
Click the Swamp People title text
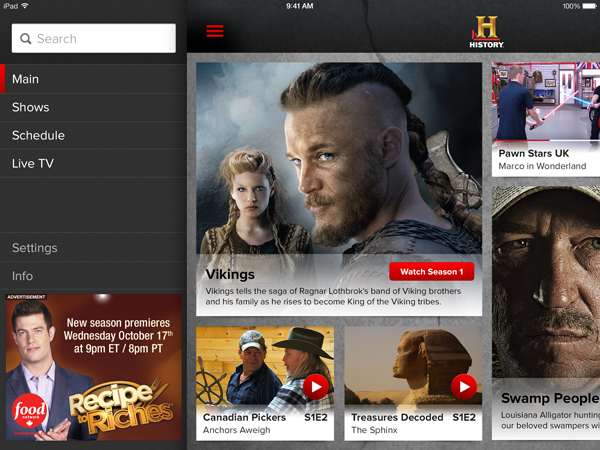pyautogui.click(x=550, y=398)
